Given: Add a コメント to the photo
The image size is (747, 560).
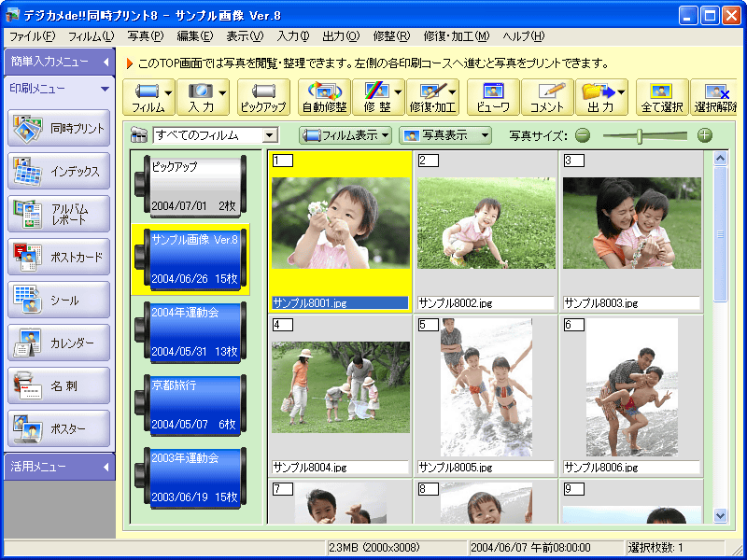Looking at the screenshot, I should 547,97.
